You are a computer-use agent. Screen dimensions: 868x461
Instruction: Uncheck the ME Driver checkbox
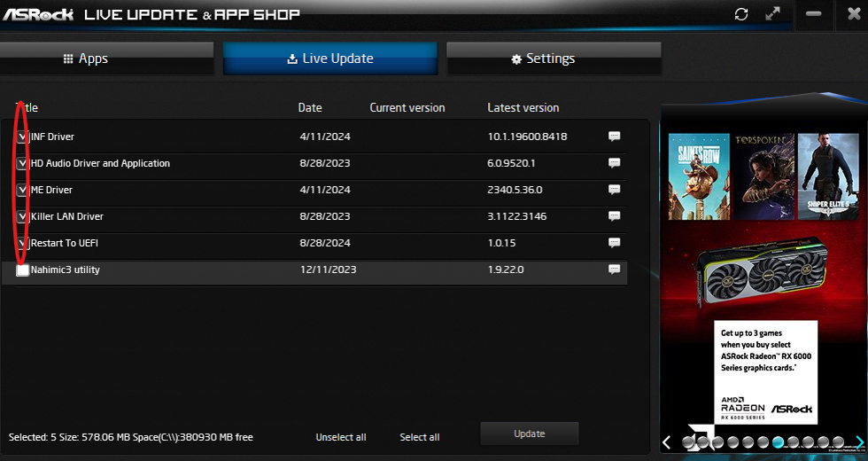click(22, 190)
